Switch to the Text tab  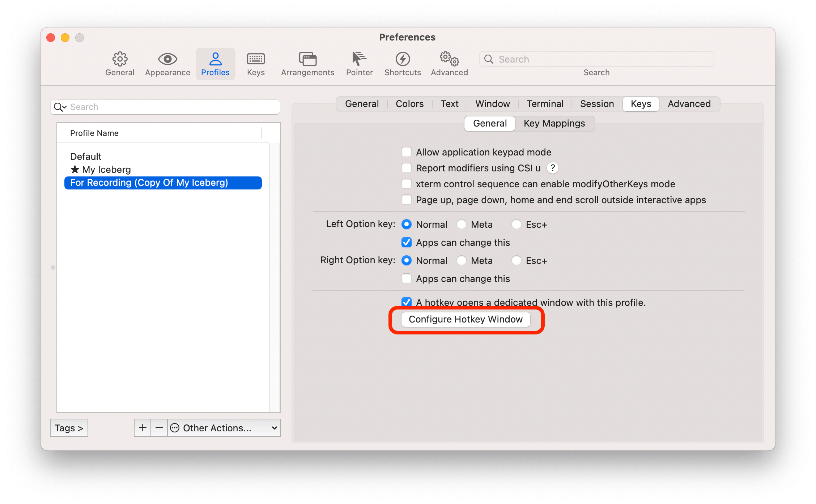coord(449,104)
